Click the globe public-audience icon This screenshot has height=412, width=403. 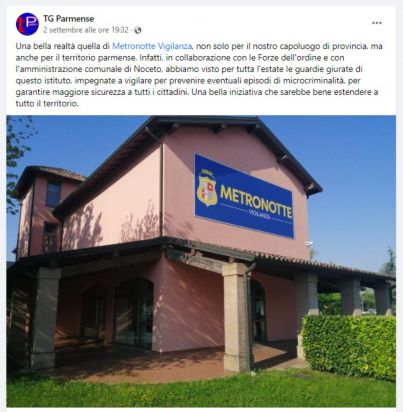pyautogui.click(x=138, y=30)
